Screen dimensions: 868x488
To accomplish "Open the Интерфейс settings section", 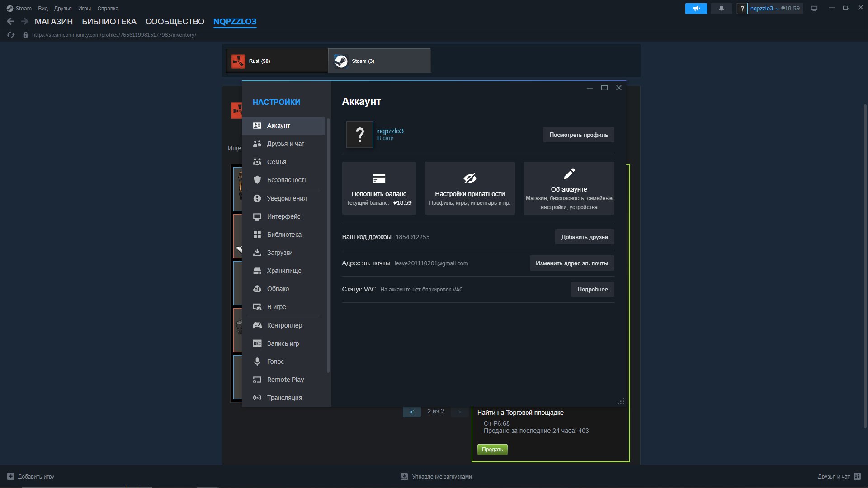I will 283,216.
